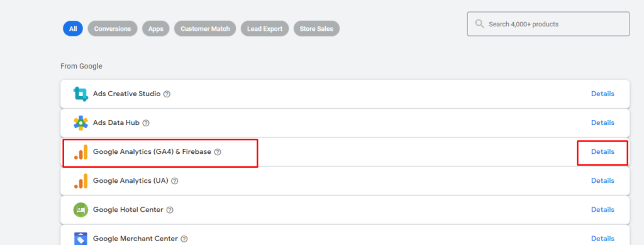Click the Google Analytics (UA) name

131,180
